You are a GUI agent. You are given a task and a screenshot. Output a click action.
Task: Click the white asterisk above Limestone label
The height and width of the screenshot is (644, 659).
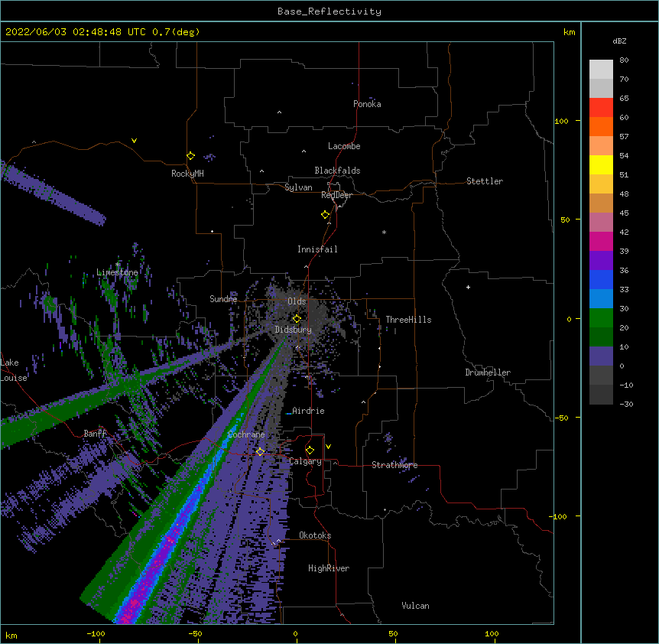[118, 265]
